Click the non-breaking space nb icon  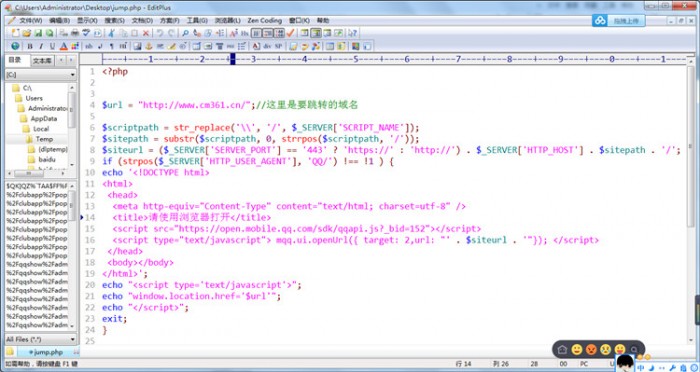(89, 46)
